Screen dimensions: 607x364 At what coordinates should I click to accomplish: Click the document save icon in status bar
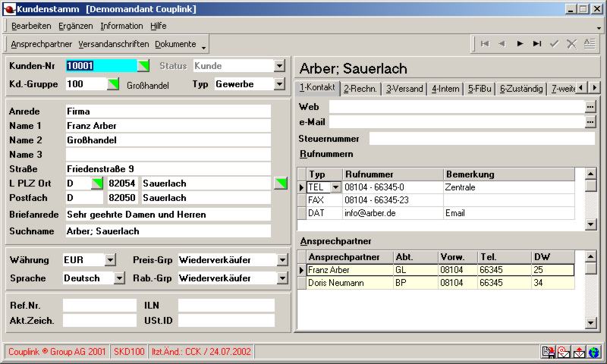(x=548, y=352)
